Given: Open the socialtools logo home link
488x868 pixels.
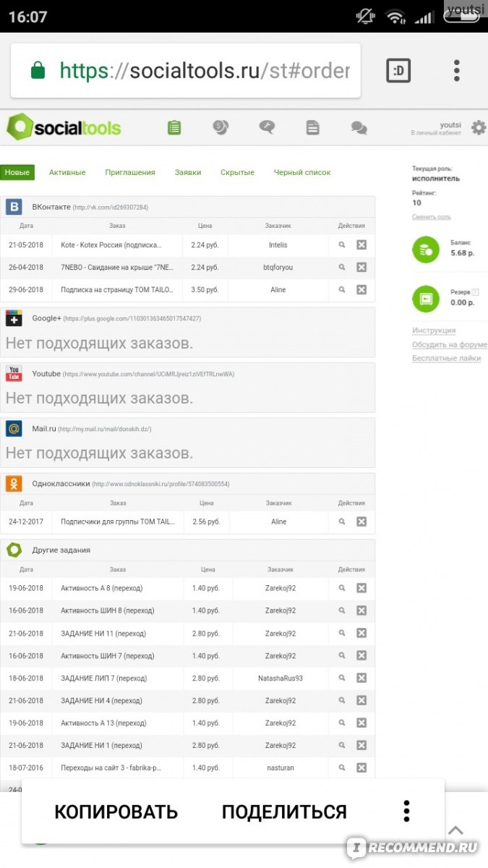Looking at the screenshot, I should [64, 128].
